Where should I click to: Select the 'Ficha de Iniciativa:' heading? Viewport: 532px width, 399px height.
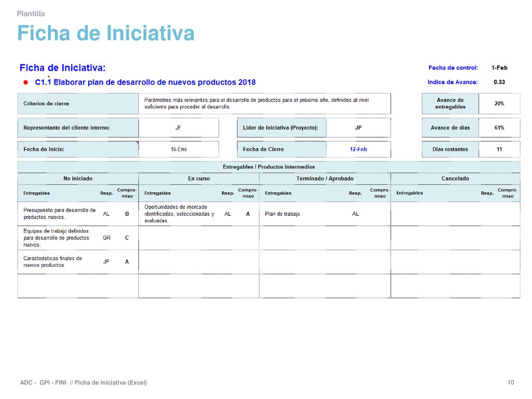point(62,68)
